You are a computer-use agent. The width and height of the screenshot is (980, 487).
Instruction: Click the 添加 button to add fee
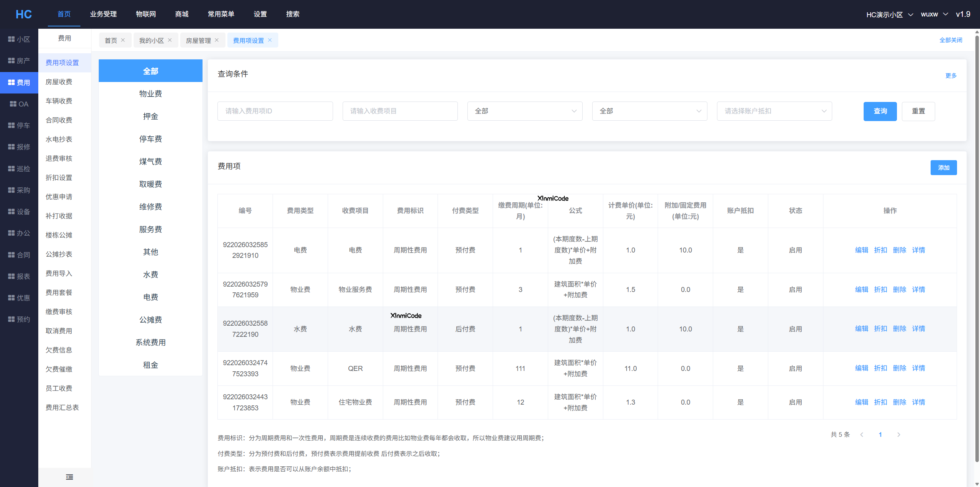(943, 167)
